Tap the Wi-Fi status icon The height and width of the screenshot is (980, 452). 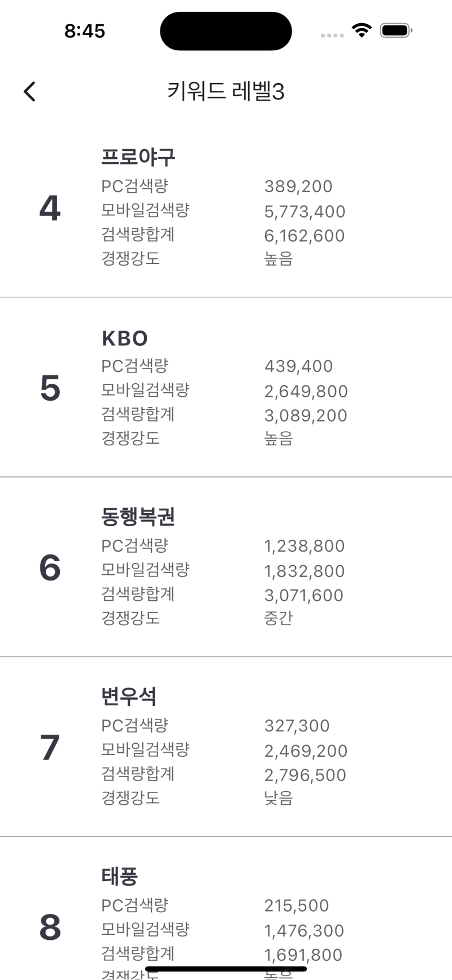point(362,32)
